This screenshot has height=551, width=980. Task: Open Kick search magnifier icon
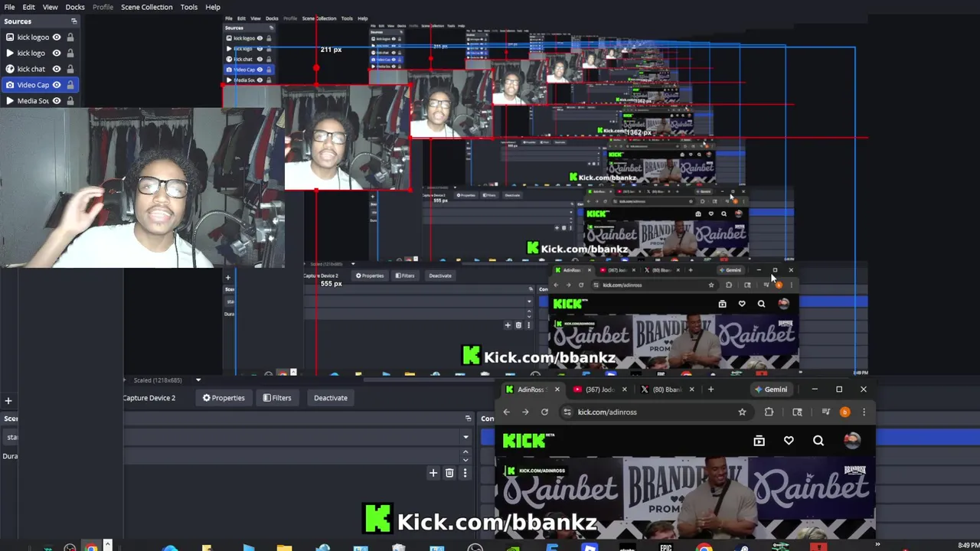point(818,441)
